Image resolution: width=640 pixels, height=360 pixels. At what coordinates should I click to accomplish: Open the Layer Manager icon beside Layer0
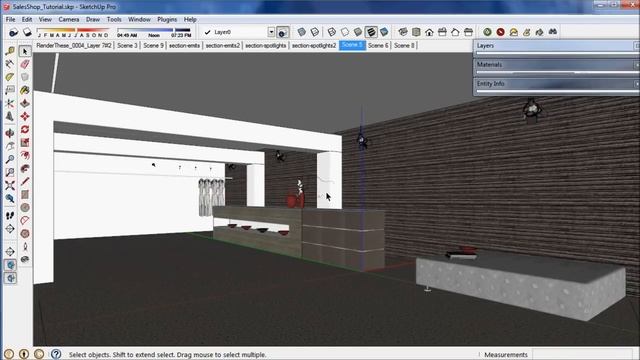click(x=282, y=32)
